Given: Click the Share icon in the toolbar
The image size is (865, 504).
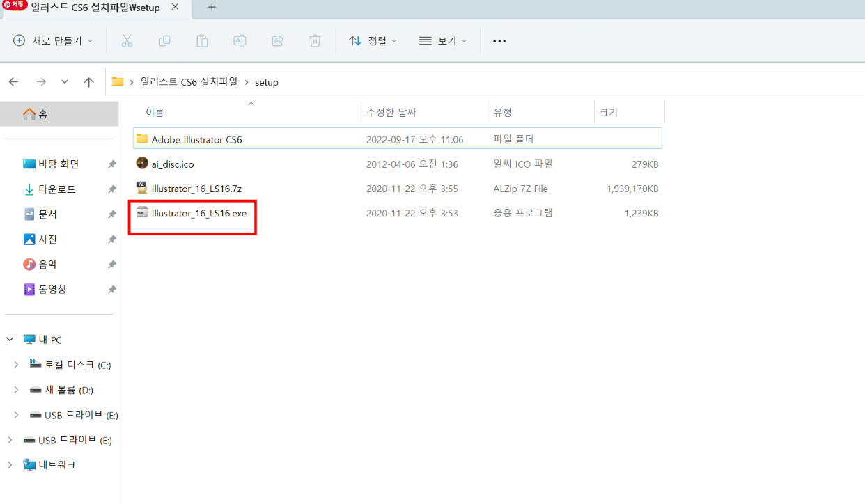Looking at the screenshot, I should 277,41.
